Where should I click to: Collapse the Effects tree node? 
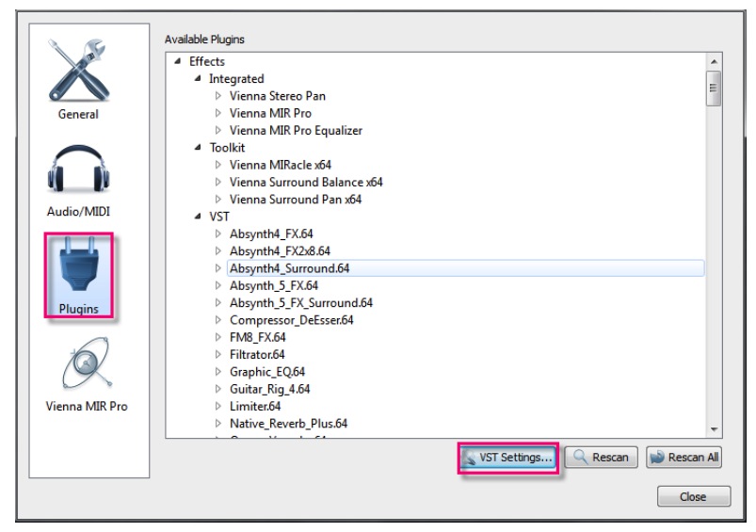click(178, 61)
